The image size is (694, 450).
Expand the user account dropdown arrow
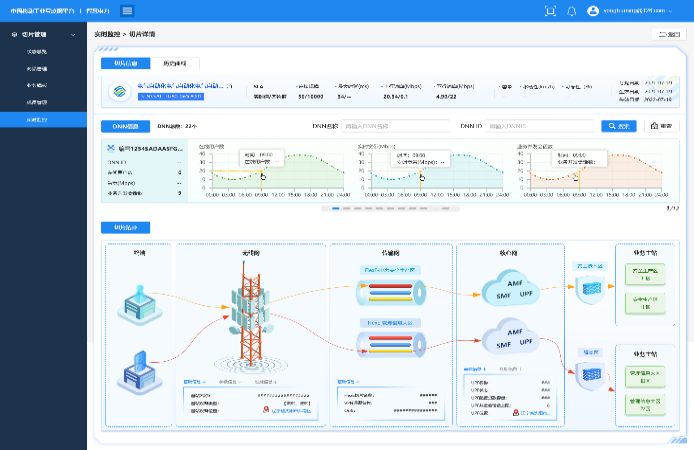point(682,11)
